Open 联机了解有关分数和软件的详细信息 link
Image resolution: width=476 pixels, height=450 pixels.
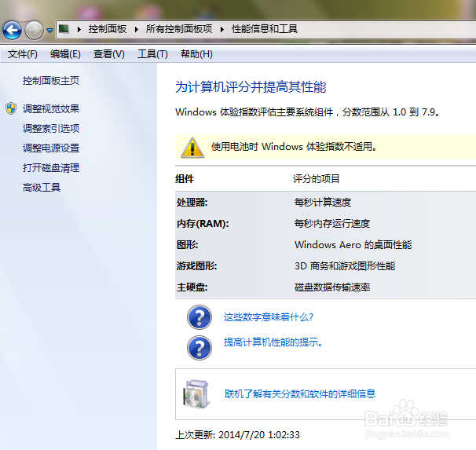(x=300, y=394)
